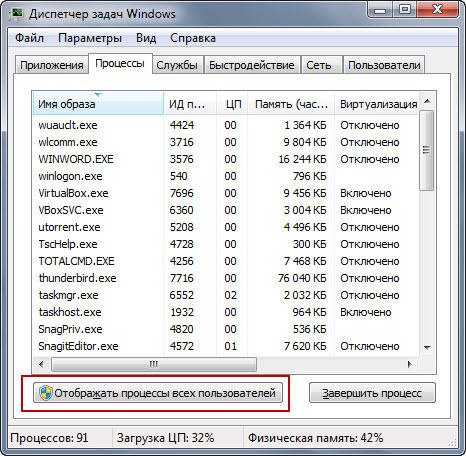Click Физическая память: 42% status entry
Viewport: 466px width, 456px height.
click(x=315, y=438)
